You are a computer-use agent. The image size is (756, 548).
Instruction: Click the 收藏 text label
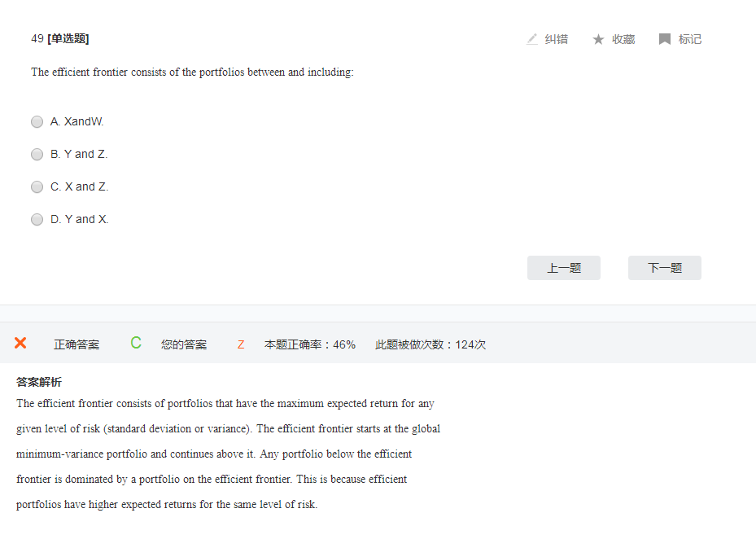click(x=623, y=39)
